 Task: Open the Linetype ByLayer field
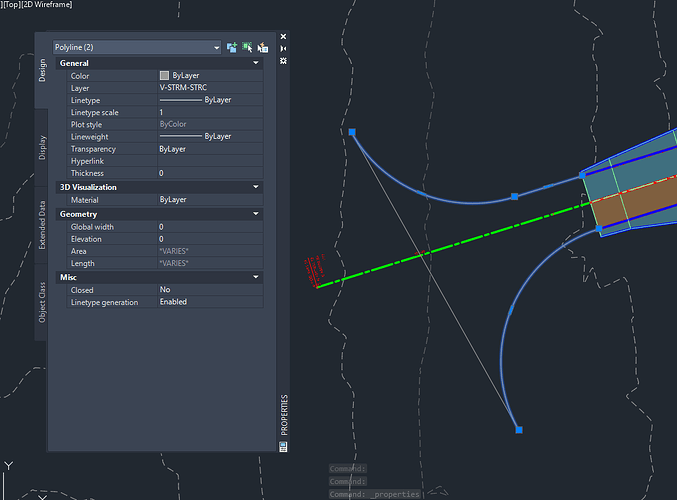(x=210, y=100)
